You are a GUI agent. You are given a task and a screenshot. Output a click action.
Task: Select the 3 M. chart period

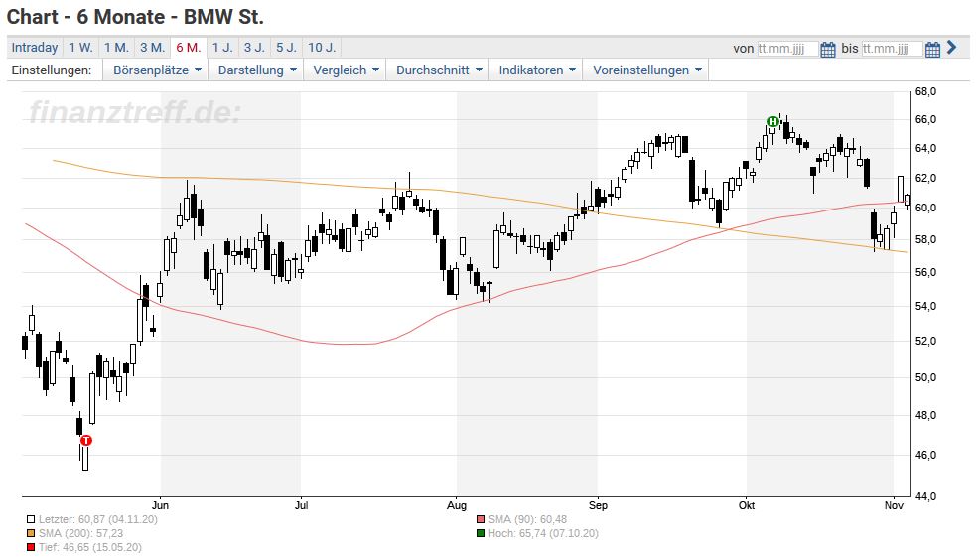click(x=153, y=48)
